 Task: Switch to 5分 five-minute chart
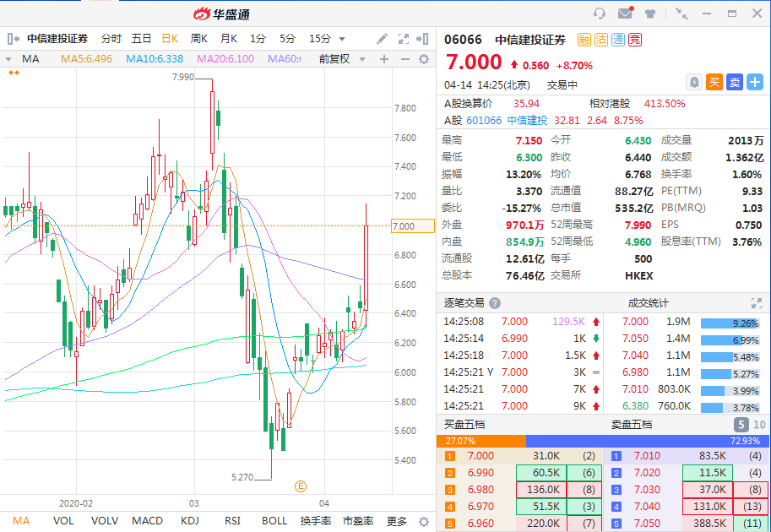[x=288, y=39]
